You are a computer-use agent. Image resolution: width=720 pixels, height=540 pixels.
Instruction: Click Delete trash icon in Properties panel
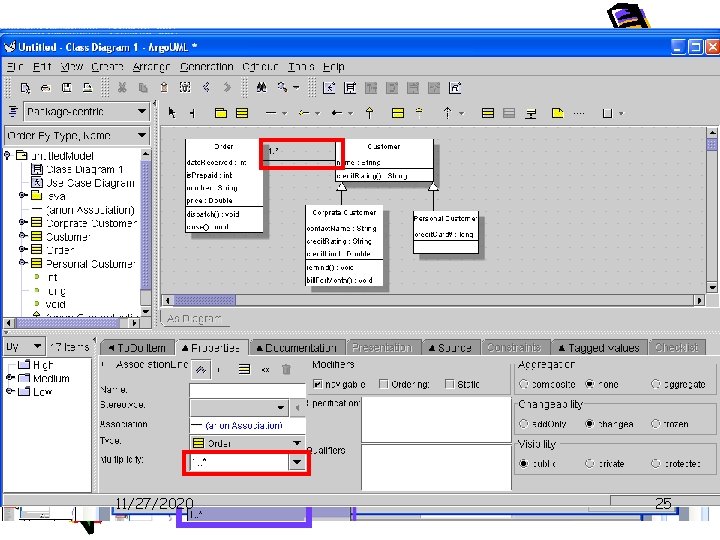(x=286, y=369)
